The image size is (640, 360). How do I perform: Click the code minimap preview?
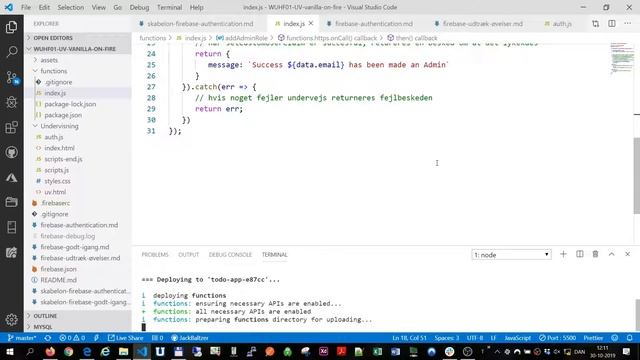[x=622, y=58]
